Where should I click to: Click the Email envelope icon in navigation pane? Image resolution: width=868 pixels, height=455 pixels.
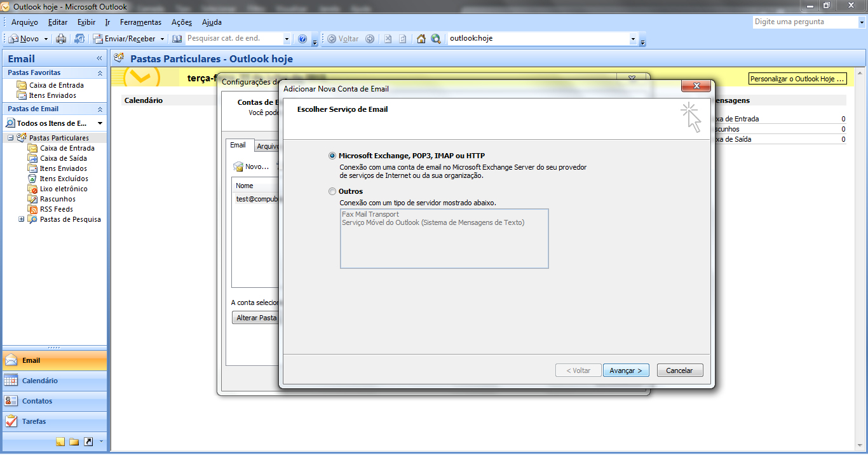(x=11, y=360)
